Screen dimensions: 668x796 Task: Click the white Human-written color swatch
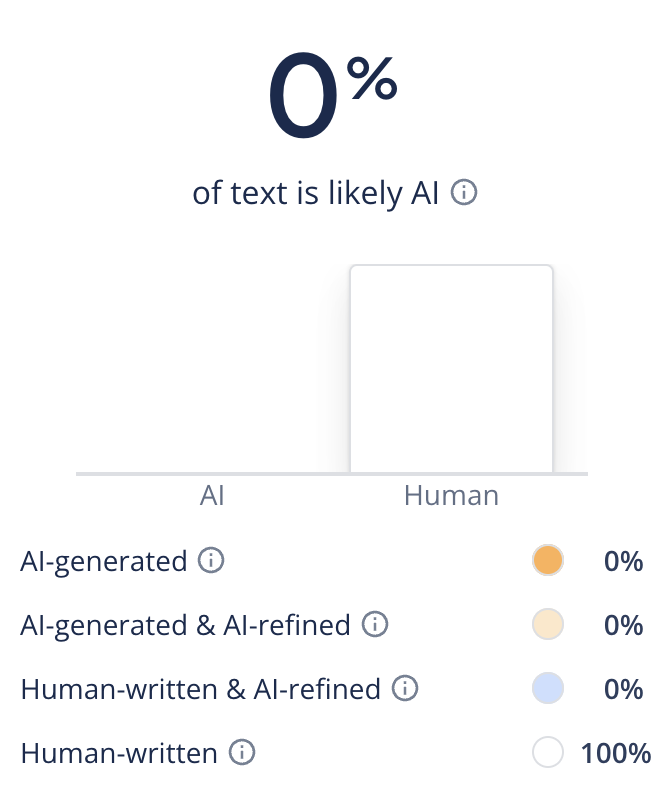(549, 752)
